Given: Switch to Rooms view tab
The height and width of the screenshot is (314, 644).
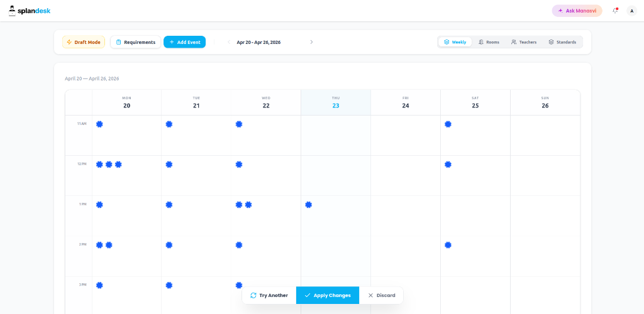Looking at the screenshot, I should pyautogui.click(x=489, y=42).
